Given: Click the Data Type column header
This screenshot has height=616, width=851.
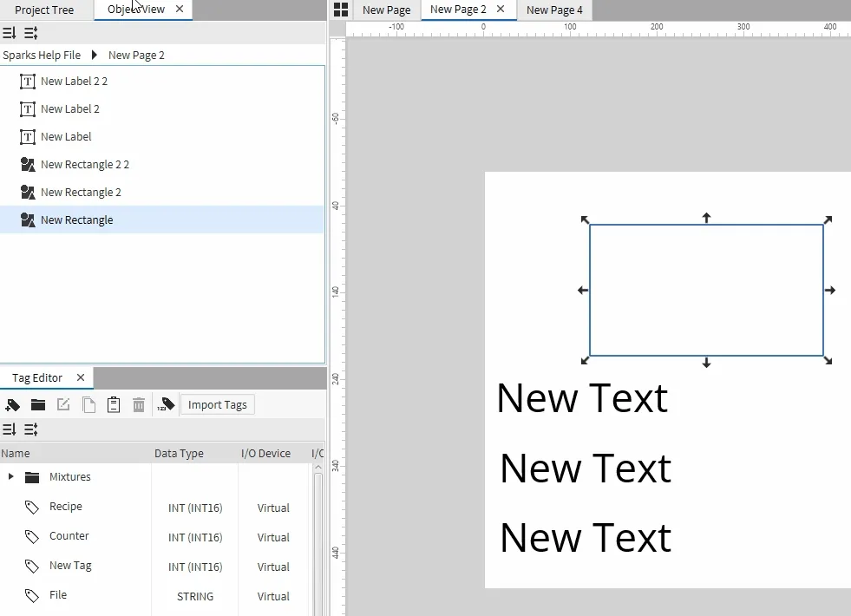Looking at the screenshot, I should pyautogui.click(x=179, y=454).
